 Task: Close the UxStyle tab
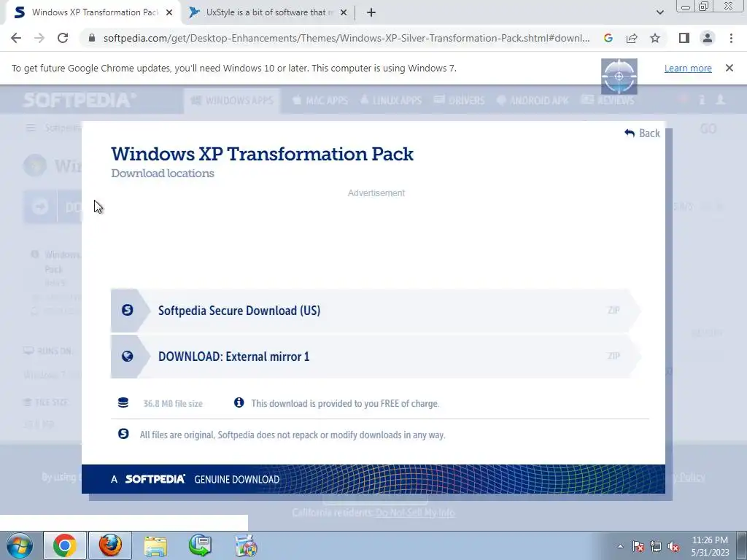coord(344,12)
